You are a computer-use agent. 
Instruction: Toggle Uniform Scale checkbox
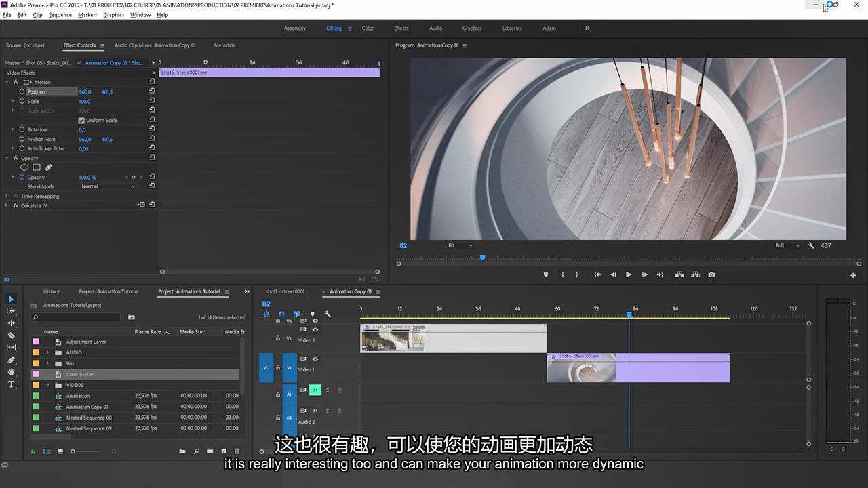(x=81, y=120)
